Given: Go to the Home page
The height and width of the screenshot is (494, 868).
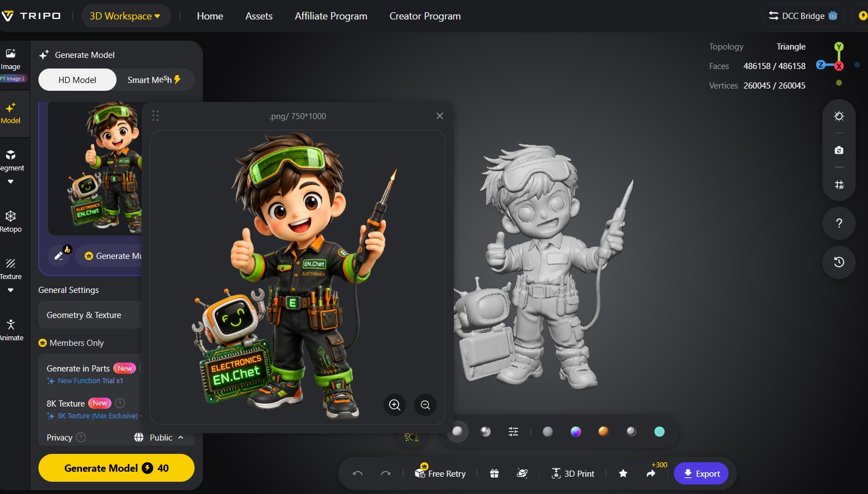Looking at the screenshot, I should click(210, 16).
